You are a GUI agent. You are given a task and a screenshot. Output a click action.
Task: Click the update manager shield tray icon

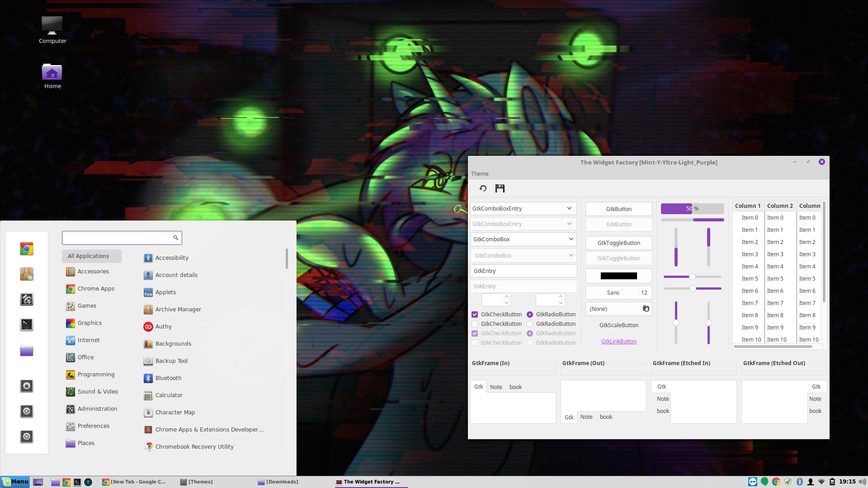tap(788, 482)
